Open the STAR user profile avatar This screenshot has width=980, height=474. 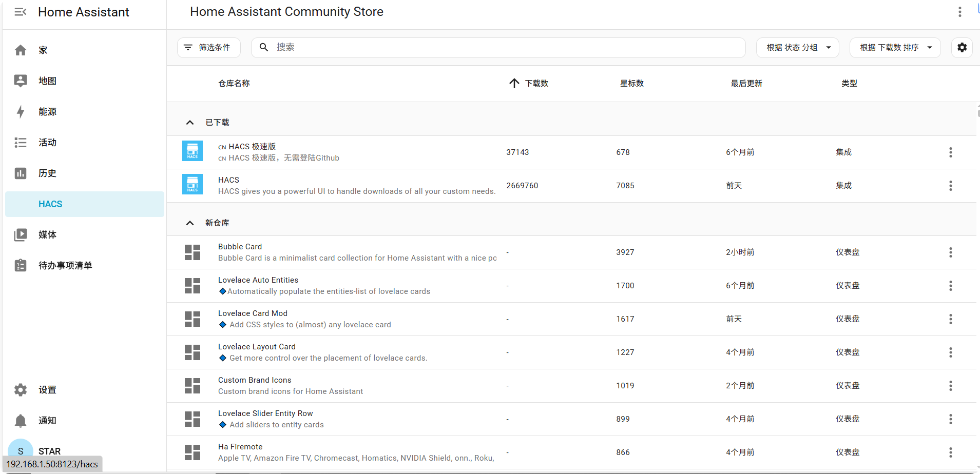[21, 450]
